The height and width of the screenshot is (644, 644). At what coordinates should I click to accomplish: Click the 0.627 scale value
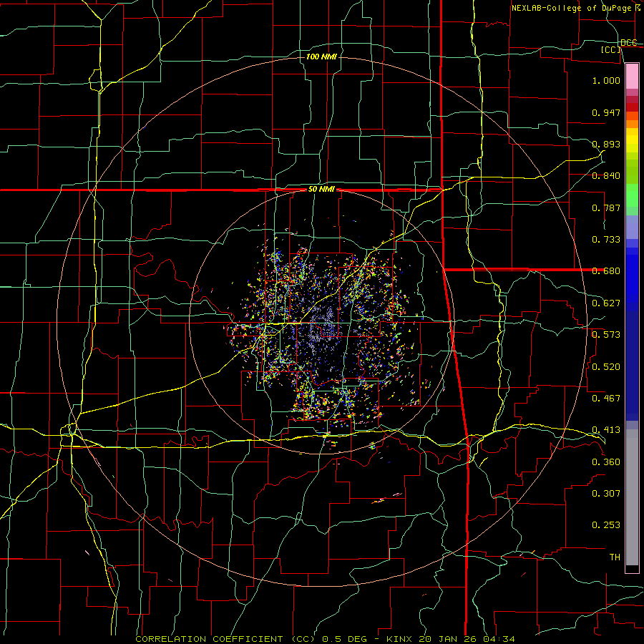pos(606,303)
